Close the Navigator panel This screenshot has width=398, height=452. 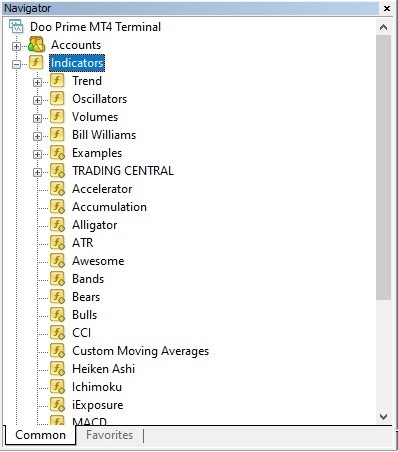point(387,8)
